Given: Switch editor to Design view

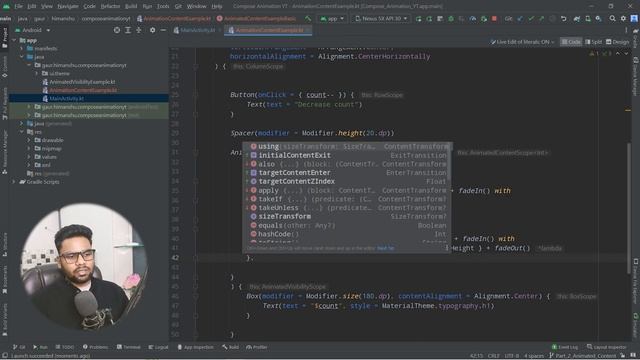Looking at the screenshot, I should 618,42.
